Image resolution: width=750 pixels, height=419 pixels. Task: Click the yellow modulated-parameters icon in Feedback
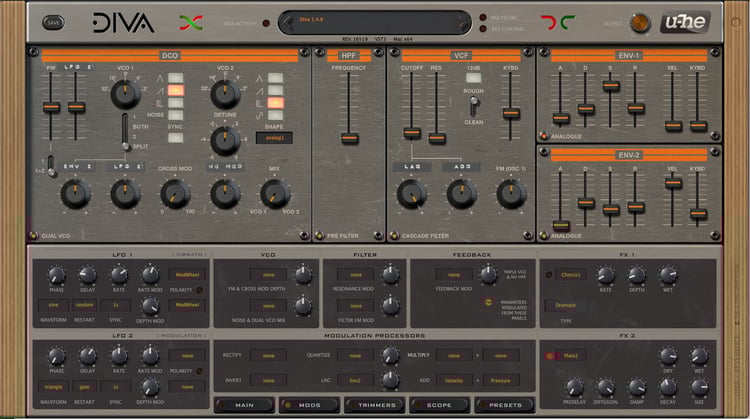click(488, 302)
